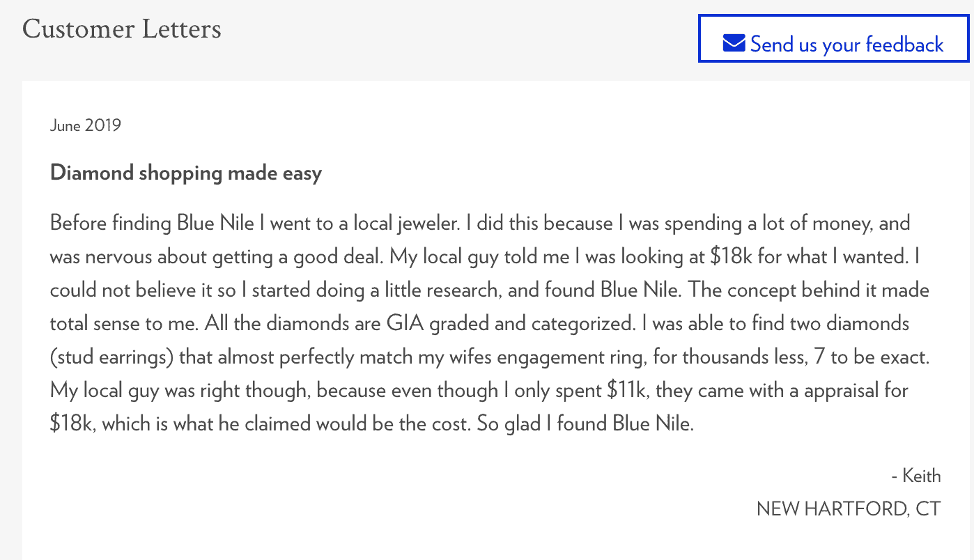Image resolution: width=974 pixels, height=560 pixels.
Task: Select the 'June 2019' date label
Action: [85, 125]
